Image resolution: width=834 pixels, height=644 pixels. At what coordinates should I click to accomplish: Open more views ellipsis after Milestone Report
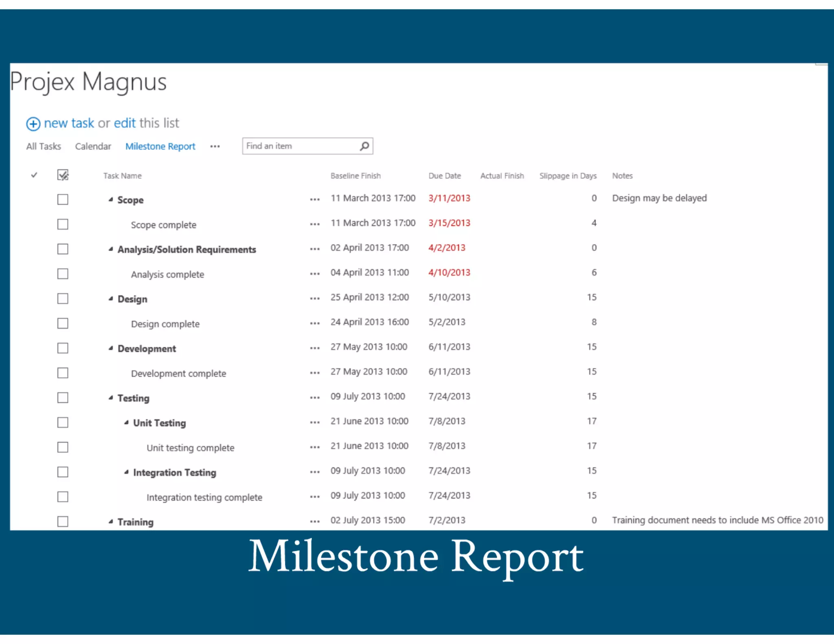(x=215, y=147)
